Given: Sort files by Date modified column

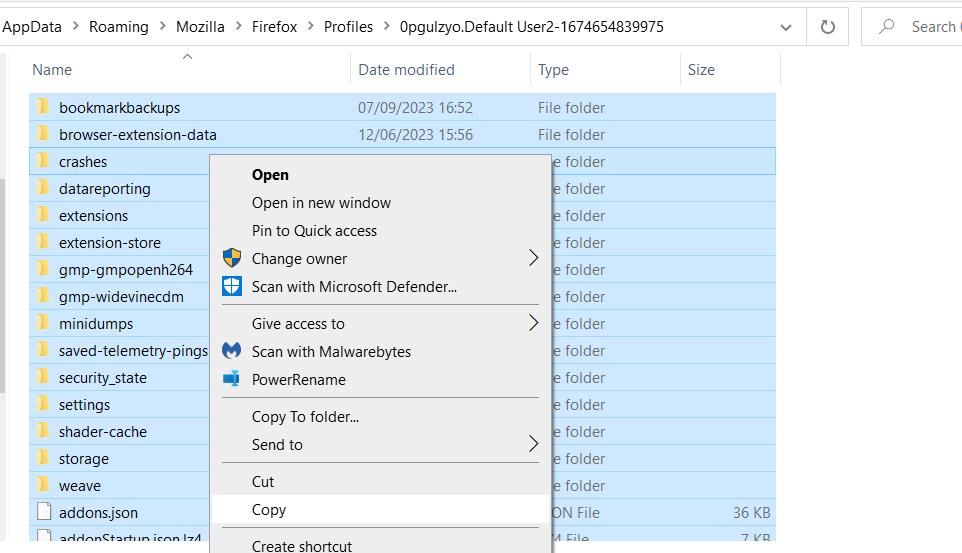Looking at the screenshot, I should click(406, 70).
